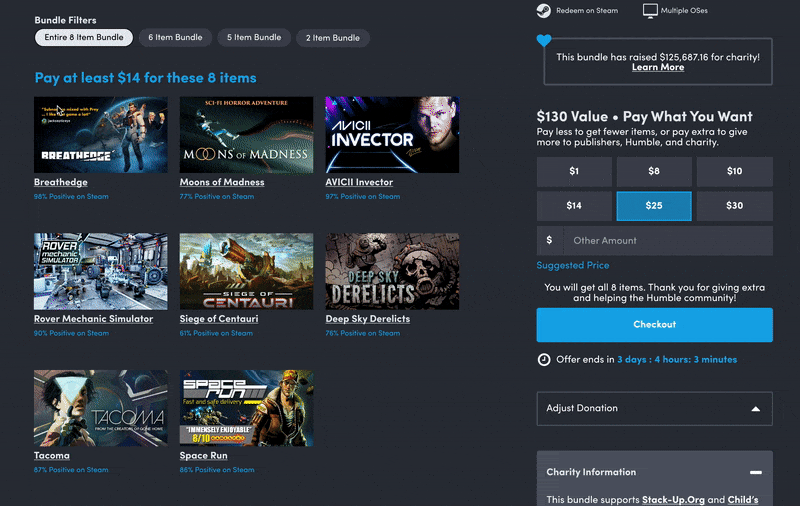Click the AVICII Invector title link
The height and width of the screenshot is (506, 800).
359,182
